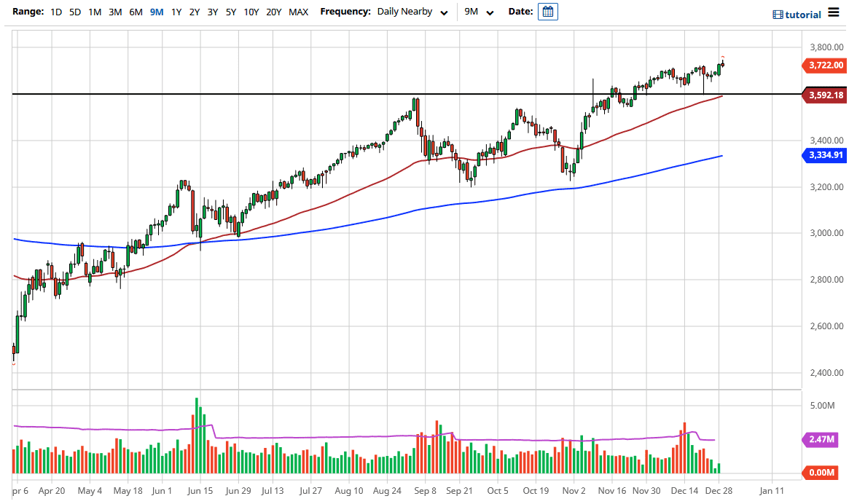The image size is (849, 504).
Task: Select the 1Y range
Action: [x=176, y=12]
